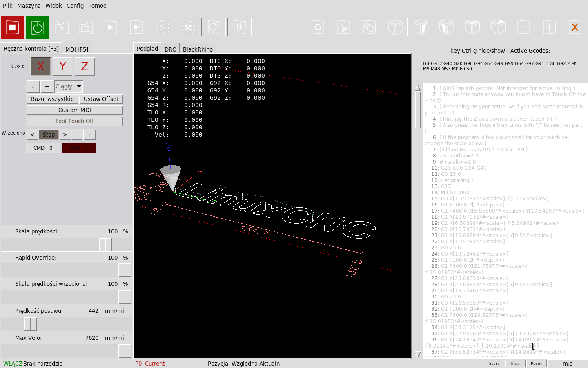Switch to DRO tab
The height and width of the screenshot is (368, 588).
[170, 49]
